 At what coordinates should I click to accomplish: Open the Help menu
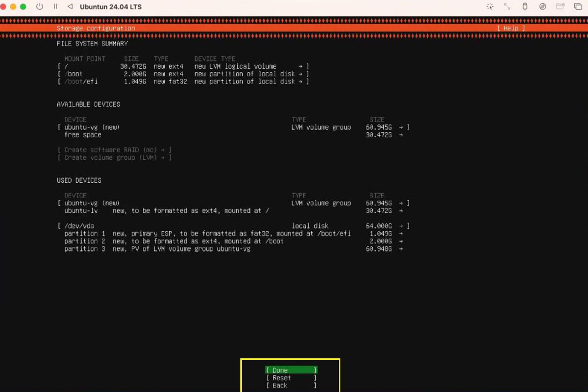(511, 28)
